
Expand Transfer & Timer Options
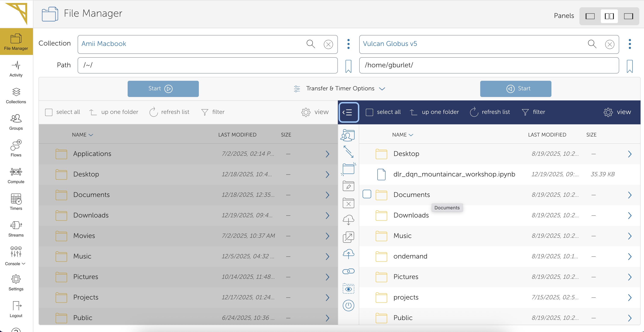[340, 89]
